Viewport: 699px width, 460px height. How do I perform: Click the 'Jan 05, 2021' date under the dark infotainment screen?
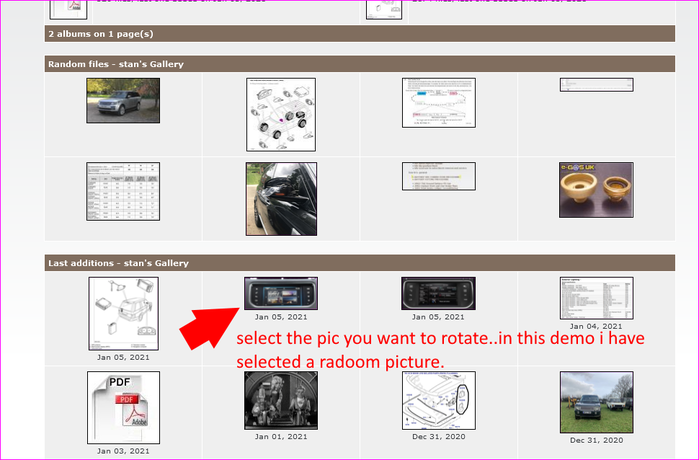click(x=438, y=317)
